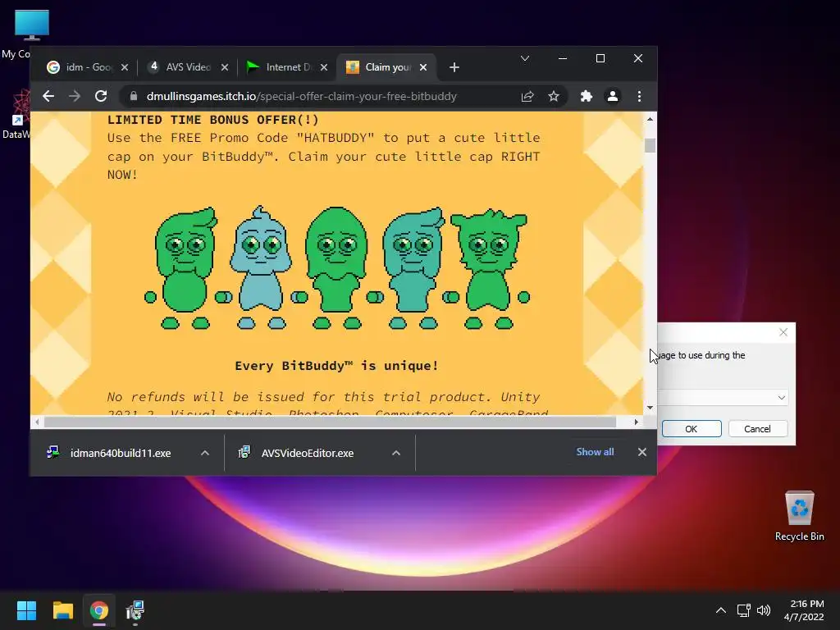Open the clock and date panel

coord(804,610)
